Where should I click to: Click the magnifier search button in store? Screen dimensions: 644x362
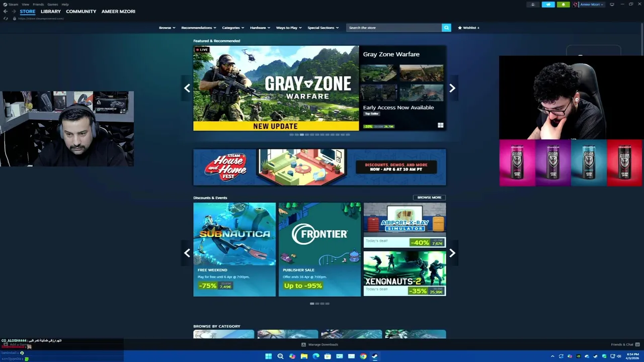point(446,28)
